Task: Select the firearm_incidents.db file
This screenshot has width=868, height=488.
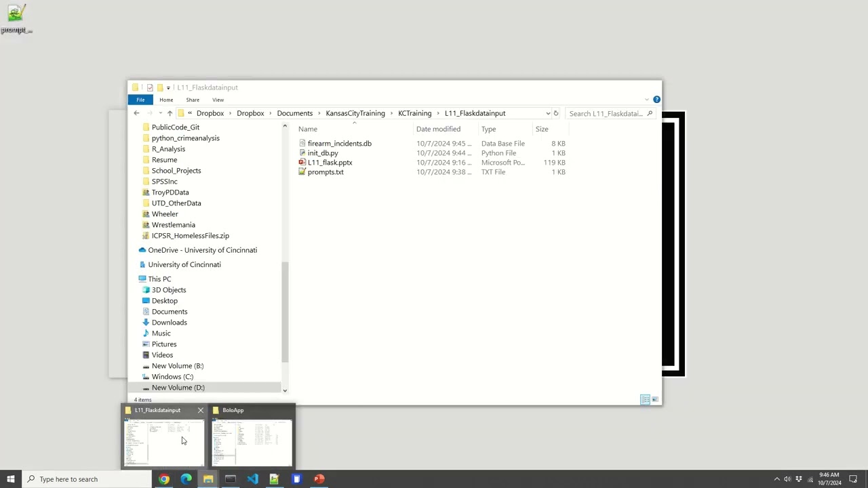Action: [339, 143]
